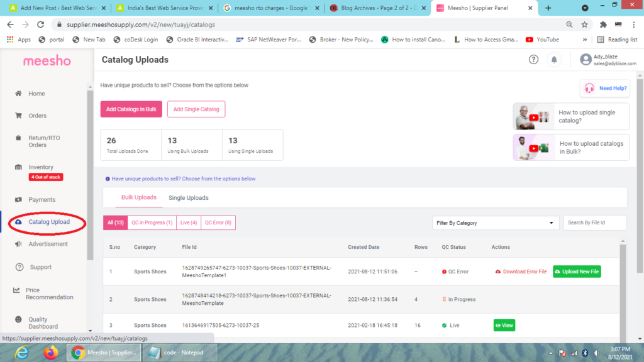Filter by QC Error (8)

click(x=218, y=222)
